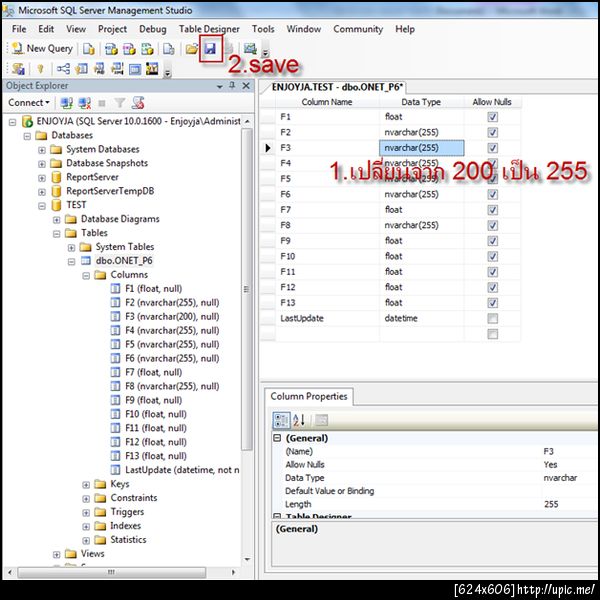Open the Relationships dialog icon
This screenshot has width=600, height=600.
click(x=63, y=69)
